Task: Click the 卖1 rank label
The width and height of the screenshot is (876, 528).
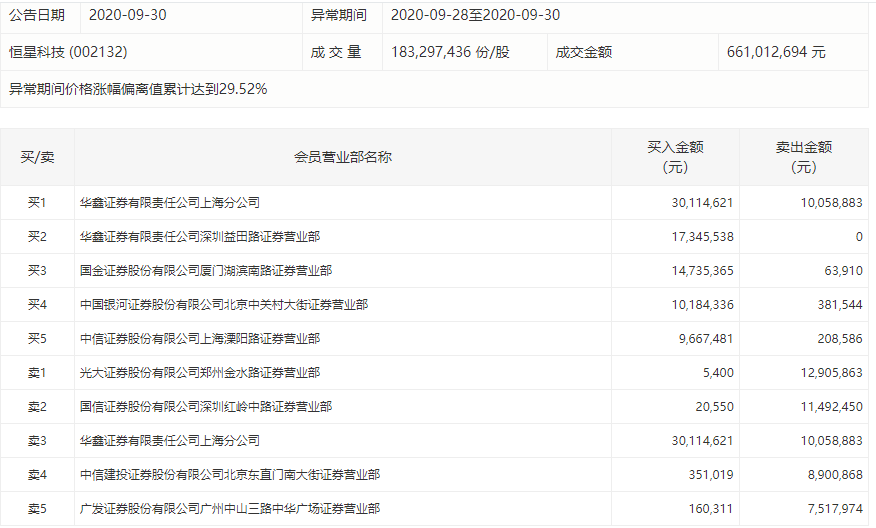Action: tap(37, 373)
